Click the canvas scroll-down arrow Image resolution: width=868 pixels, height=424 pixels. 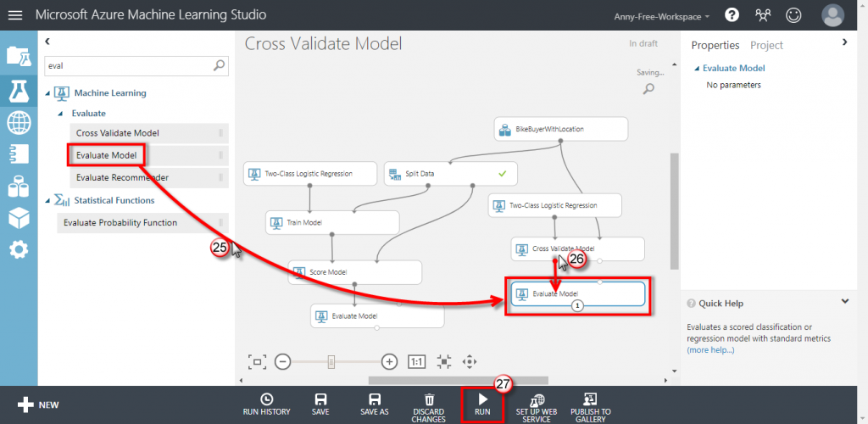[x=674, y=371]
